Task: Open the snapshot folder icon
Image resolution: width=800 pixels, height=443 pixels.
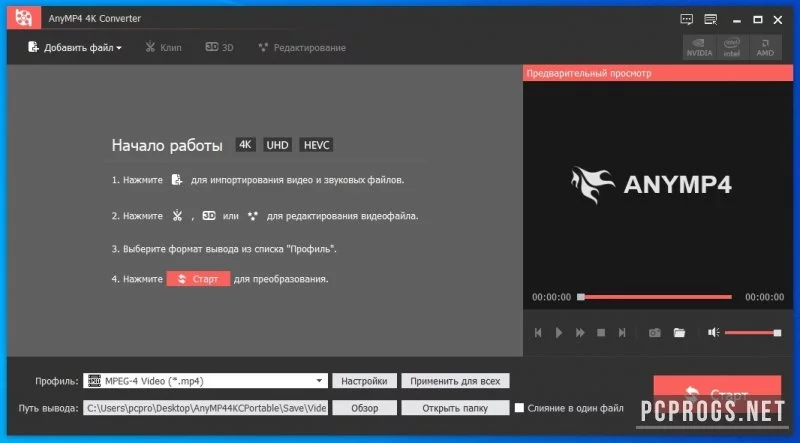Action: pos(679,333)
